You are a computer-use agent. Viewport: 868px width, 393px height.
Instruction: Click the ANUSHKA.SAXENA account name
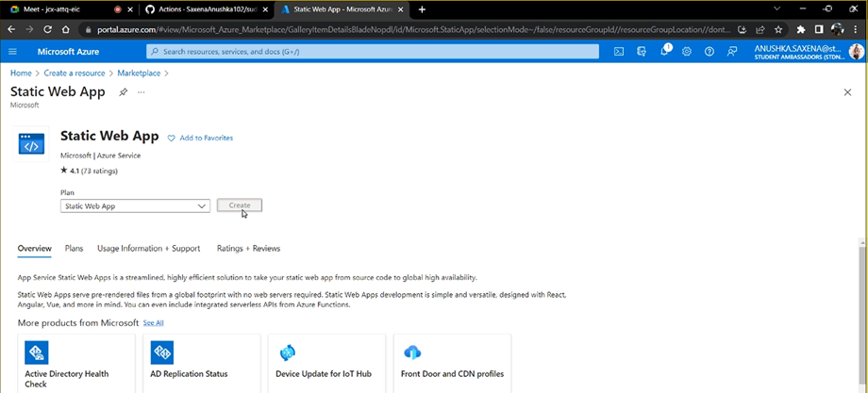(x=797, y=48)
